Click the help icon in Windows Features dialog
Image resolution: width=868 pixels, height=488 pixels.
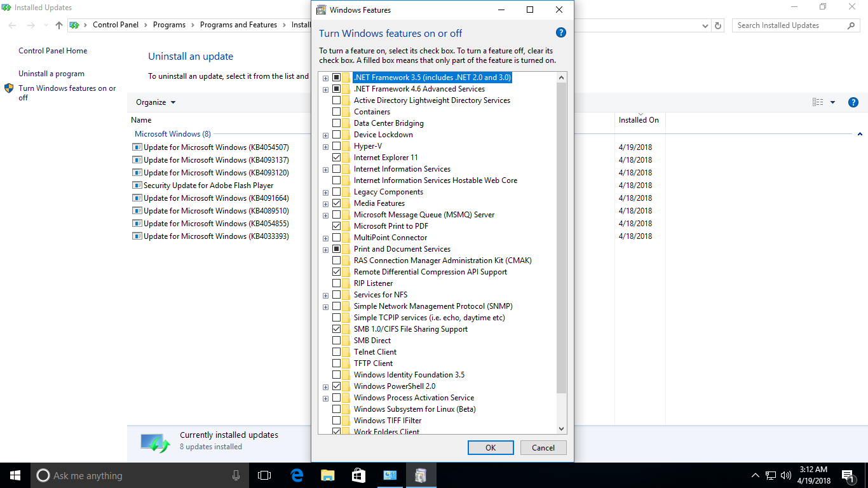[560, 32]
